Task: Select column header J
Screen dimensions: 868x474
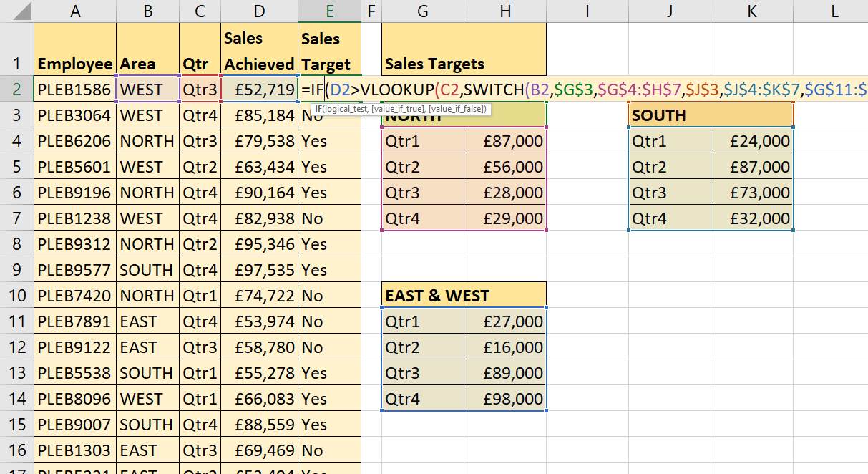Action: click(669, 11)
